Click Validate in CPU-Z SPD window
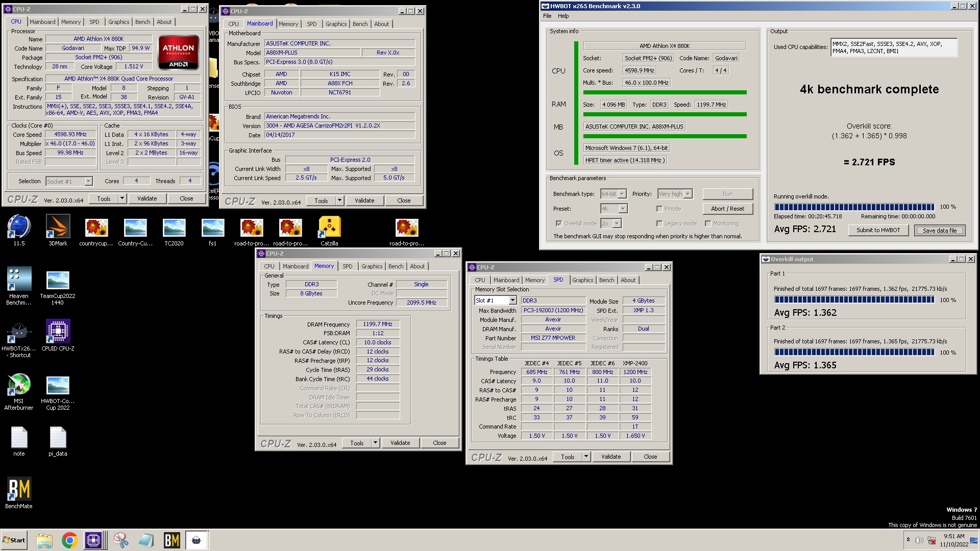 coord(611,457)
